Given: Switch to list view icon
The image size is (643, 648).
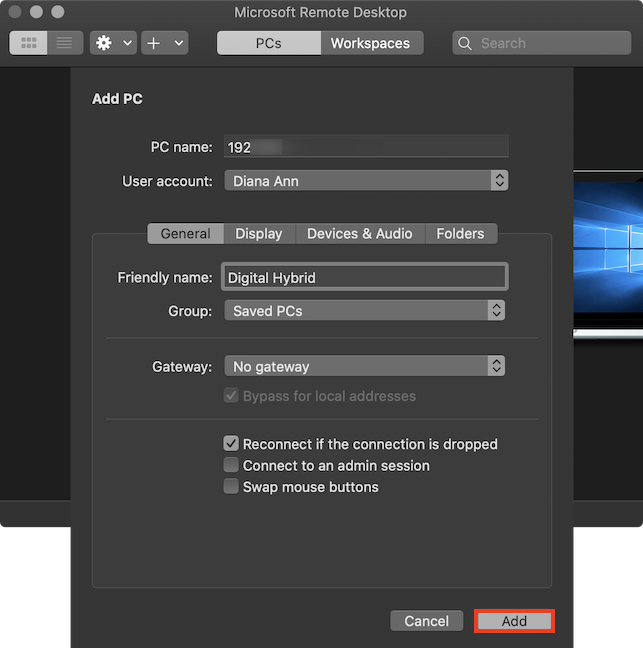Looking at the screenshot, I should pyautogui.click(x=65, y=43).
